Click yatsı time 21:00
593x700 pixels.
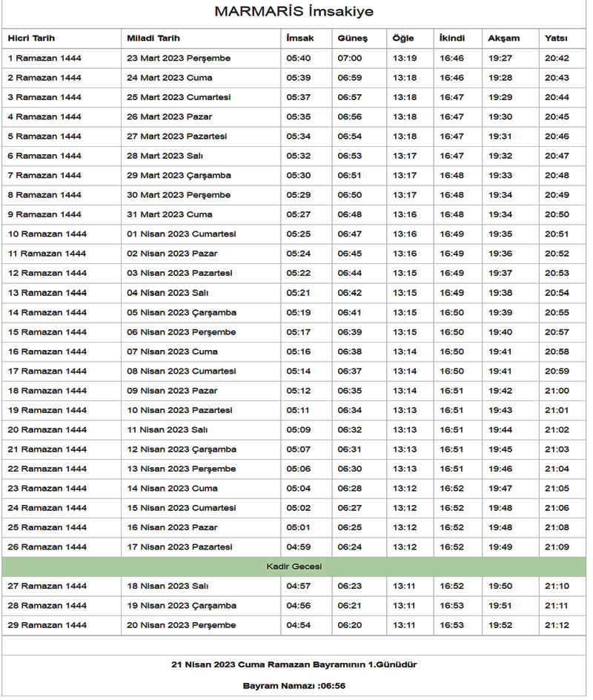[x=557, y=391]
